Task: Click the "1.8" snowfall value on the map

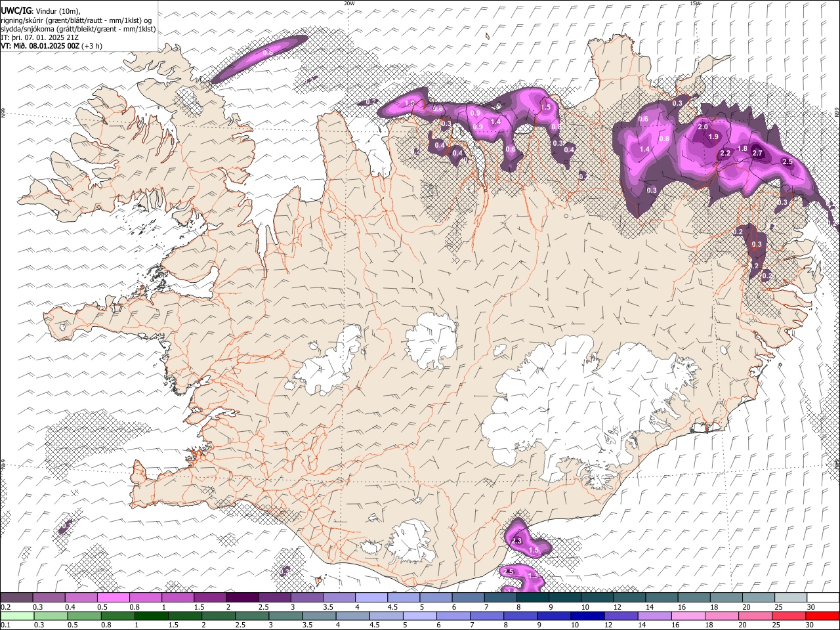Action: click(742, 149)
